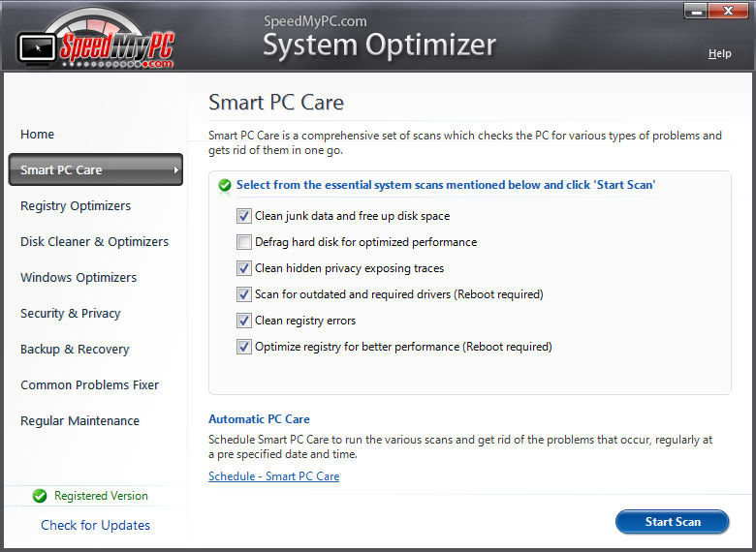Open Registry Optimizers section
The image size is (756, 552).
click(76, 206)
